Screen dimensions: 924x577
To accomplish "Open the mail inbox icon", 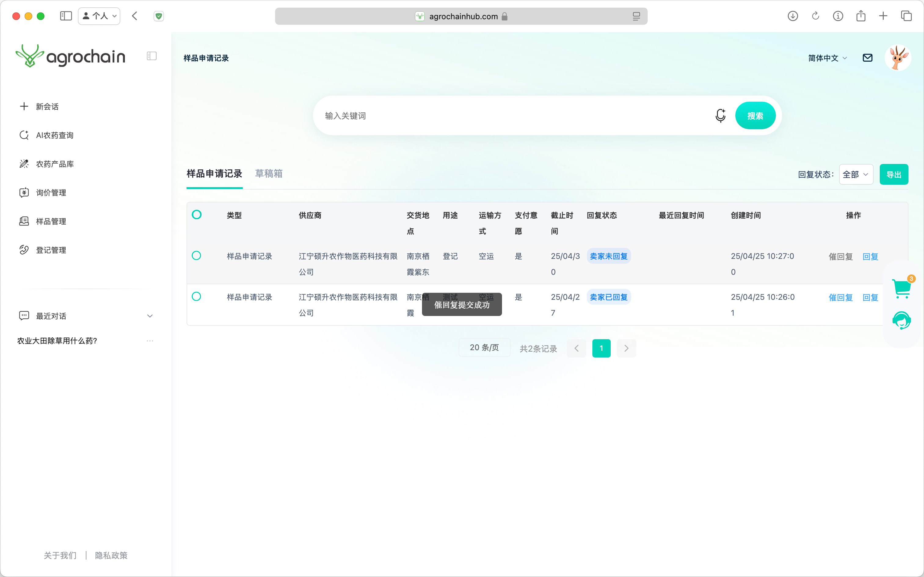I will click(x=868, y=58).
